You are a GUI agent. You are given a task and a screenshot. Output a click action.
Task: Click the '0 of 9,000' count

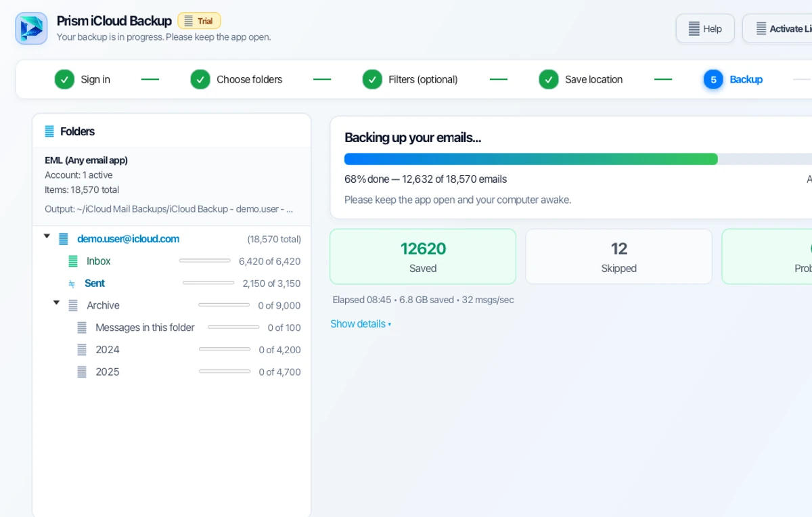click(x=279, y=306)
